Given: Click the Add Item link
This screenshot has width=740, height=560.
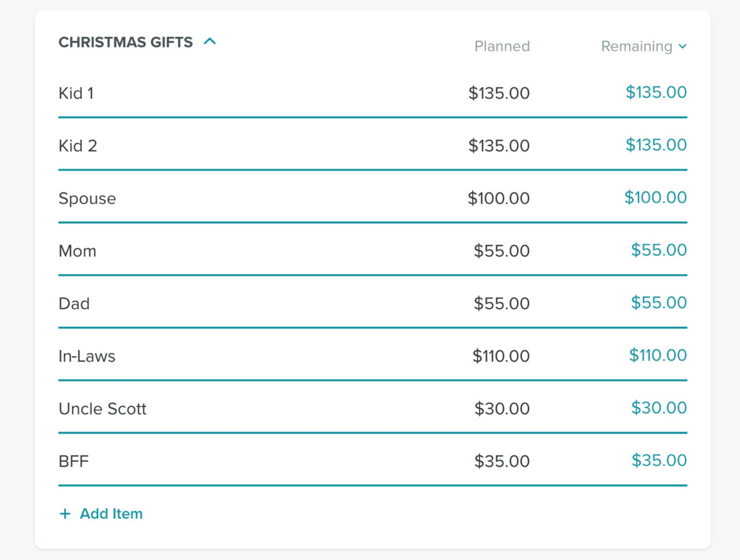Looking at the screenshot, I should click(111, 514).
